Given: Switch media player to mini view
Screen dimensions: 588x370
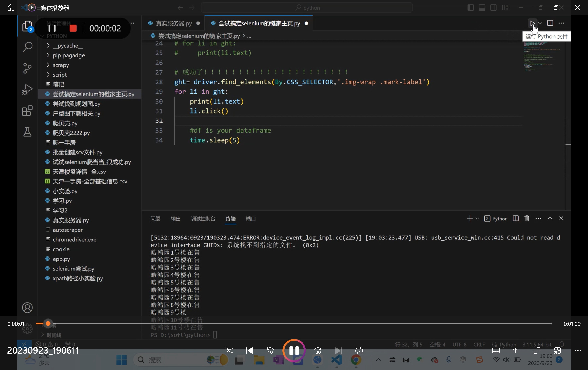Looking at the screenshot, I should tap(557, 351).
